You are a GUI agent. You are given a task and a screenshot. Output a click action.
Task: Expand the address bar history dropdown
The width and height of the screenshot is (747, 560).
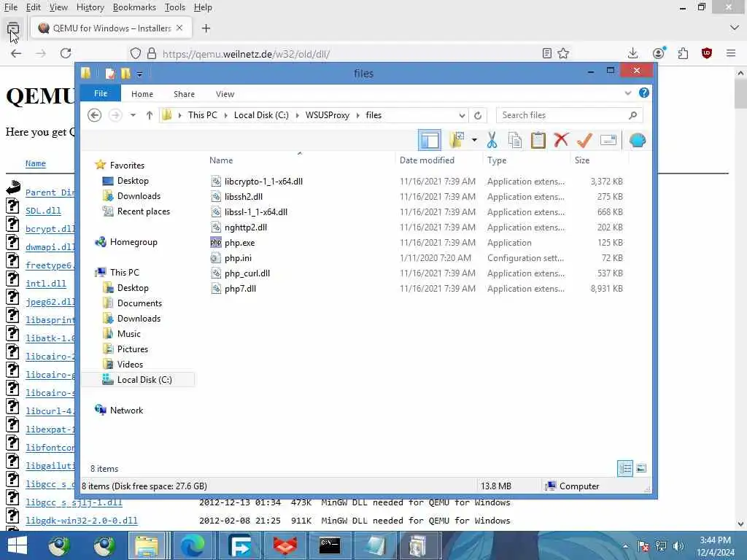462,115
